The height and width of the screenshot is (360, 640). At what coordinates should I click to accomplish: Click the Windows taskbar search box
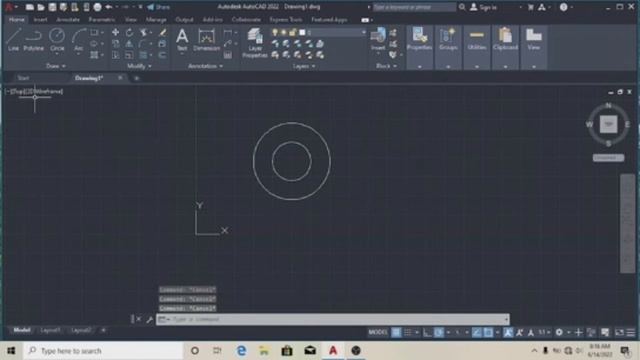coord(103,351)
